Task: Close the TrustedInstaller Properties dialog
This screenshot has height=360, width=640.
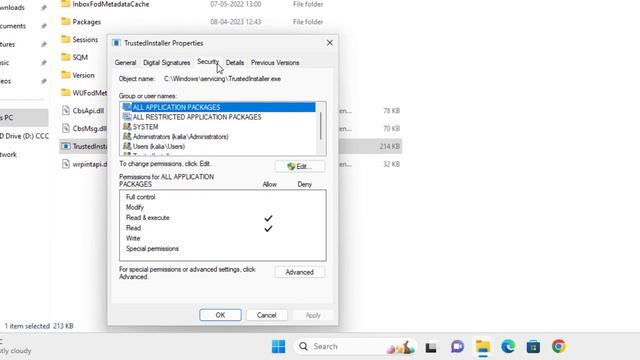Action: coord(330,43)
